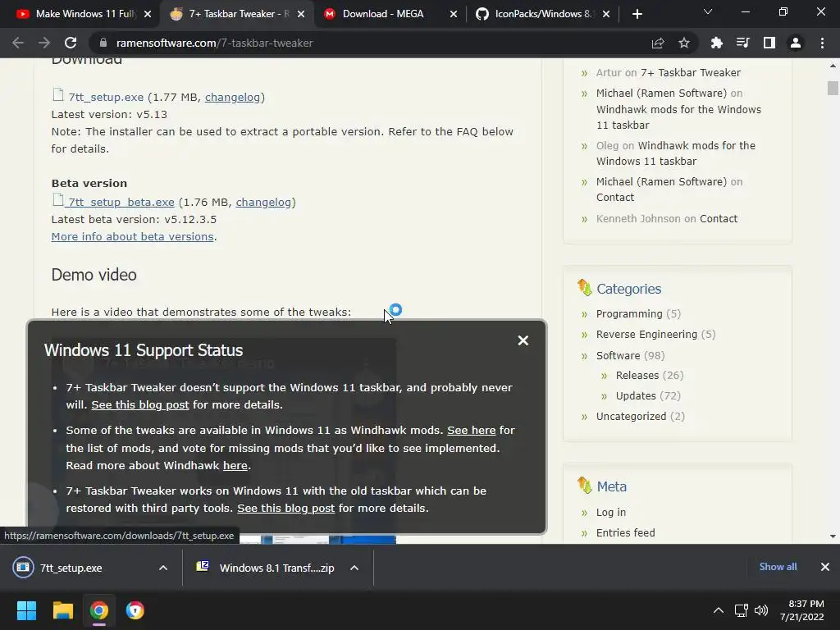Open the Extensions puzzle icon
840x630 pixels.
tap(717, 43)
